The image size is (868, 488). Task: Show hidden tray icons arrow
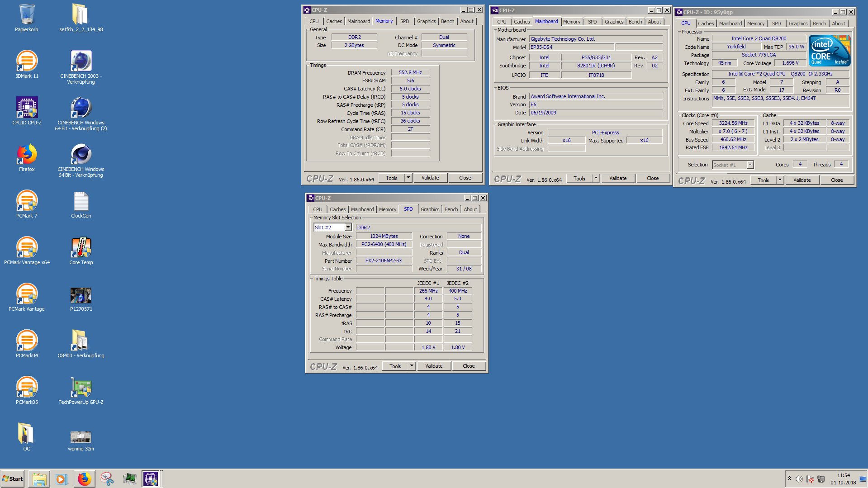coord(789,479)
